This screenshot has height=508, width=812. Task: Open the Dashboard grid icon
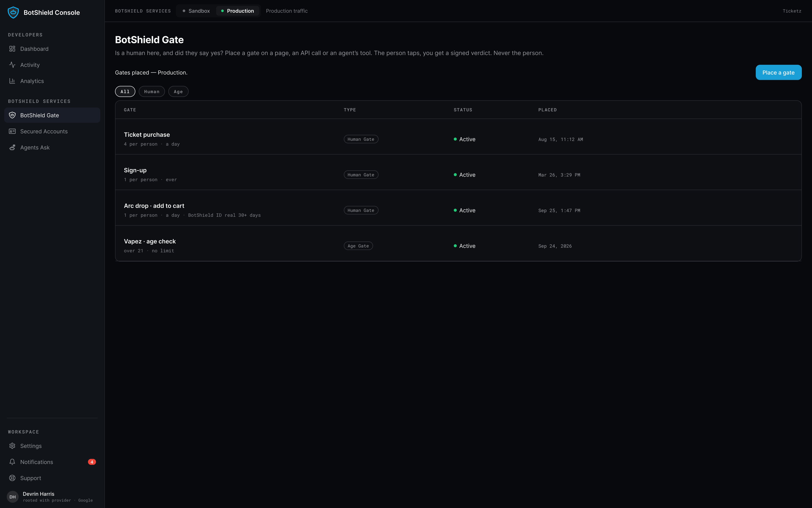(12, 49)
